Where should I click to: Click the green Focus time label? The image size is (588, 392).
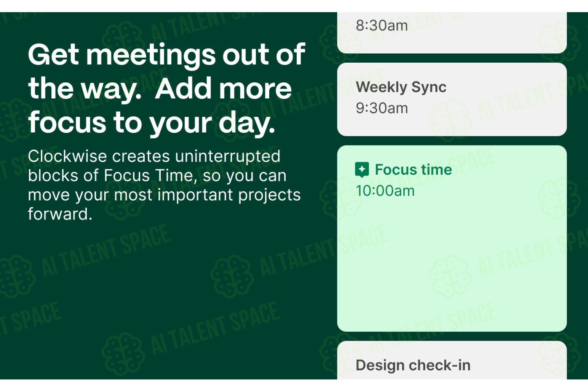pyautogui.click(x=413, y=170)
